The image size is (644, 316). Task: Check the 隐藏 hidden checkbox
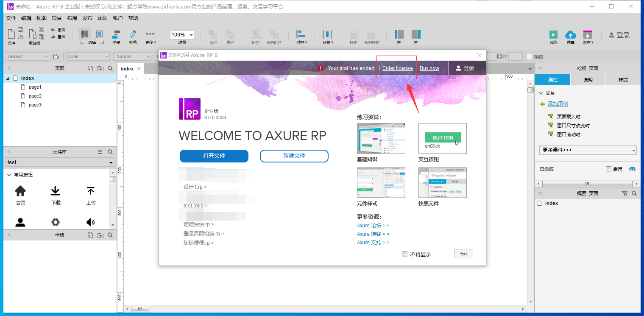[529, 56]
